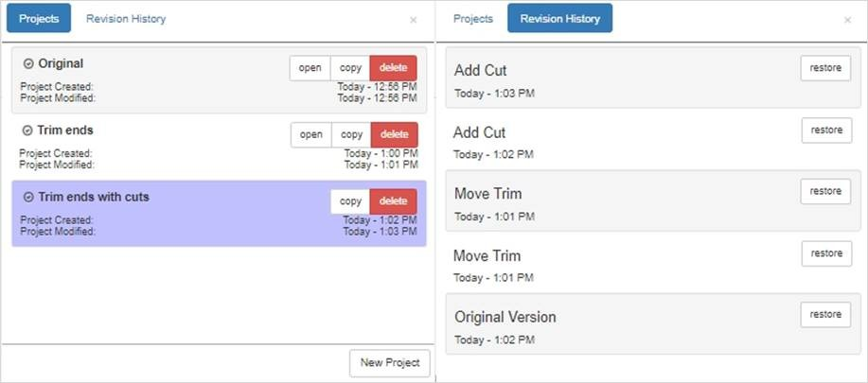Restore the first Move Trim revision

pos(825,191)
